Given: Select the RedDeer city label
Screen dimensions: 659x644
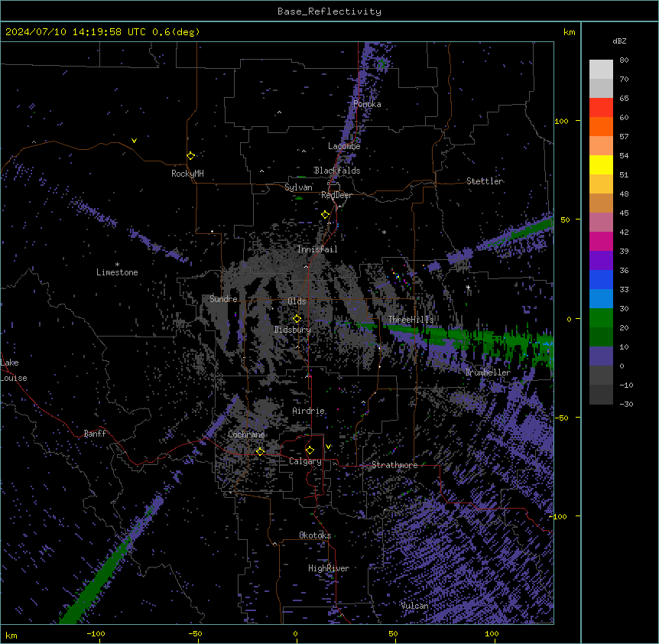Looking at the screenshot, I should pyautogui.click(x=336, y=195).
